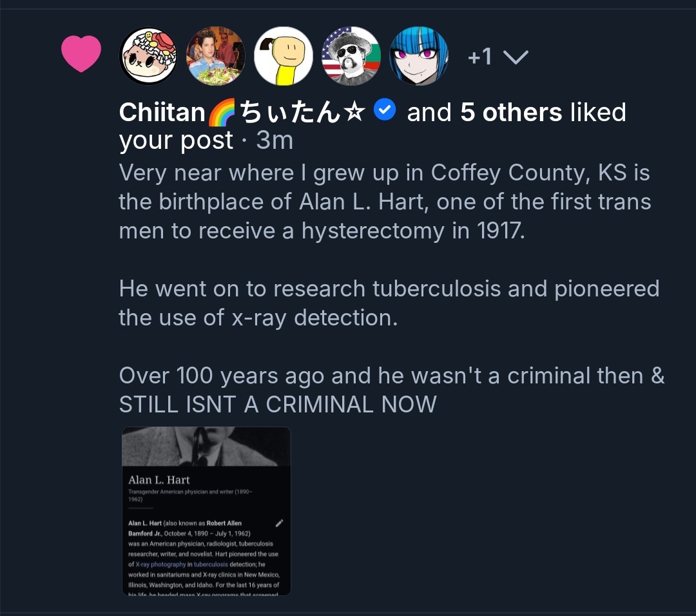
Task: Click the +1 additional likers count
Action: tap(479, 57)
